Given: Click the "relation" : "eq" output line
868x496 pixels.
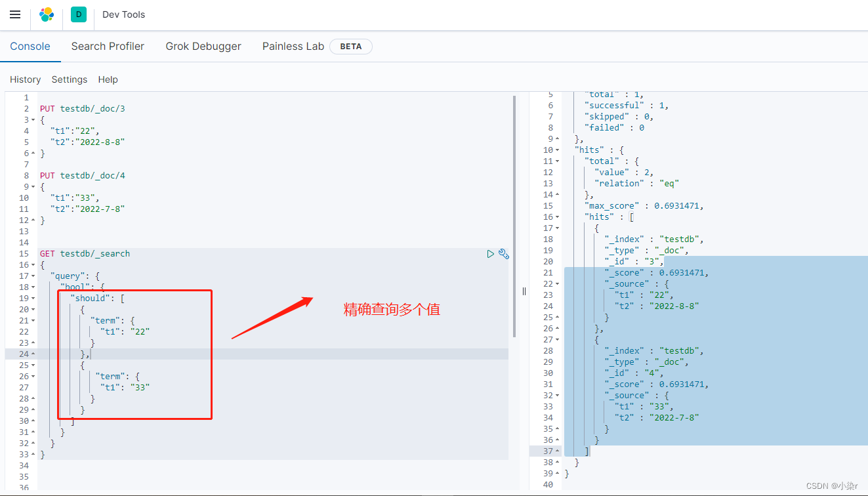Looking at the screenshot, I should pyautogui.click(x=637, y=184).
